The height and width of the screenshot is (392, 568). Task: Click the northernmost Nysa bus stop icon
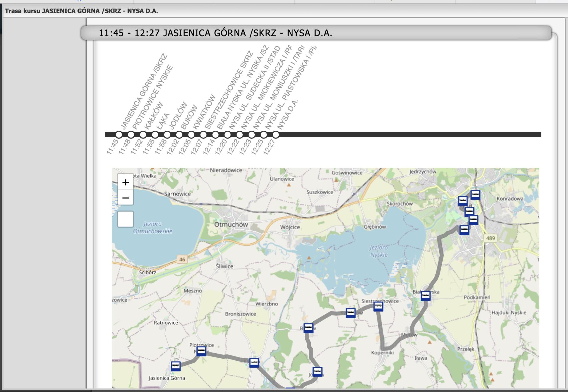pos(475,195)
